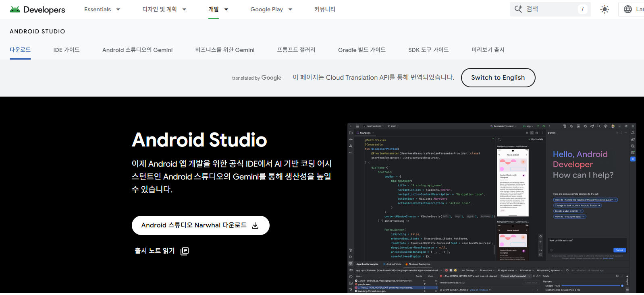Click the Switch to English button
Screen dimensions: 644x295
(498, 78)
